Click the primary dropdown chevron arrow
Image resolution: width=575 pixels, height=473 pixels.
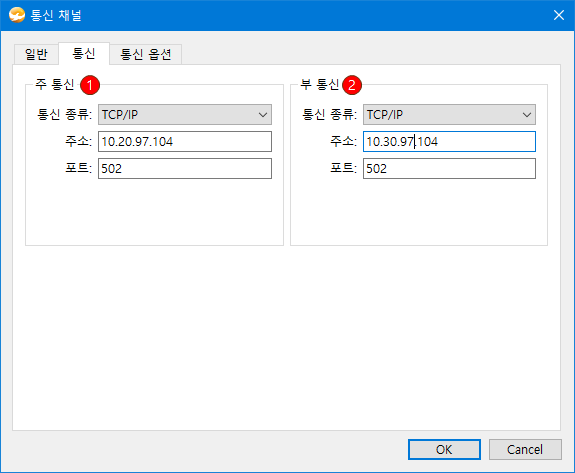pos(263,115)
